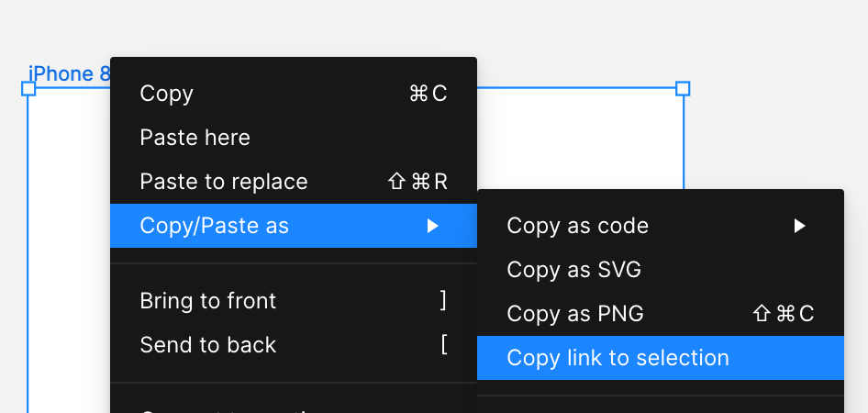868x413 pixels.
Task: Choose Bring to front
Action: coord(207,301)
